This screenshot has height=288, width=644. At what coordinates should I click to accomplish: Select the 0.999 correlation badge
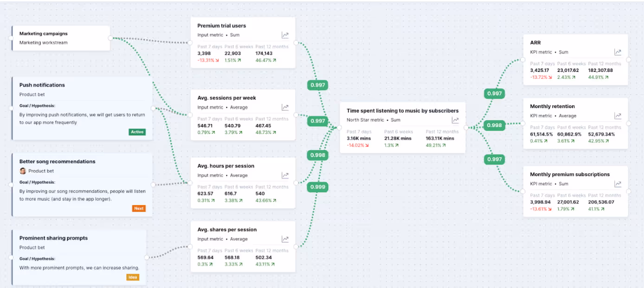317,187
